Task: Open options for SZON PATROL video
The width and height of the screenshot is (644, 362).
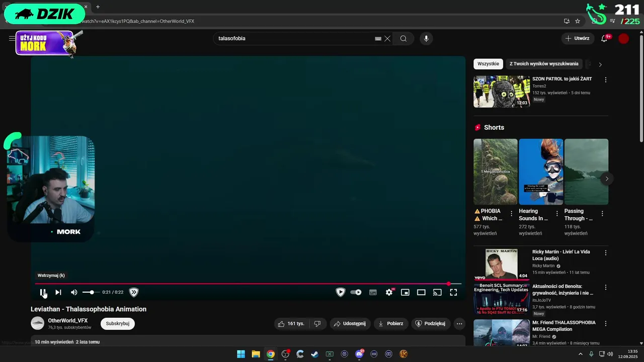Action: point(606,80)
